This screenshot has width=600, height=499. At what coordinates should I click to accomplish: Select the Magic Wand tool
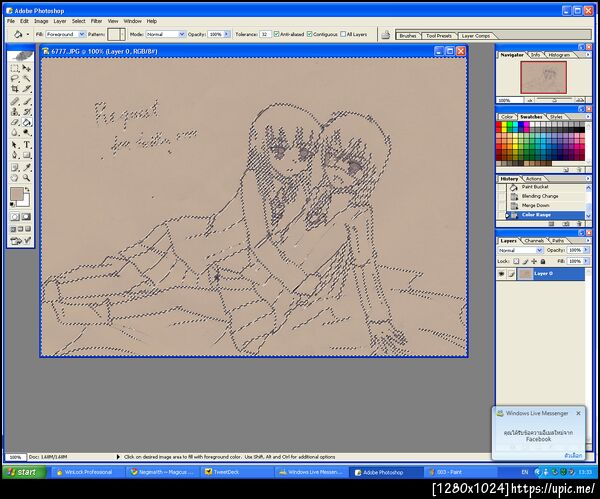click(x=26, y=79)
